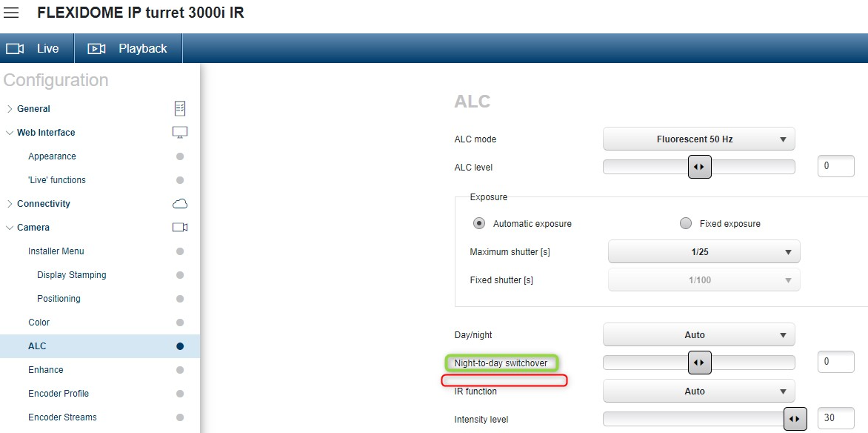This screenshot has width=868, height=433.
Task: Select Fixed exposure radio button
Action: pos(686,223)
